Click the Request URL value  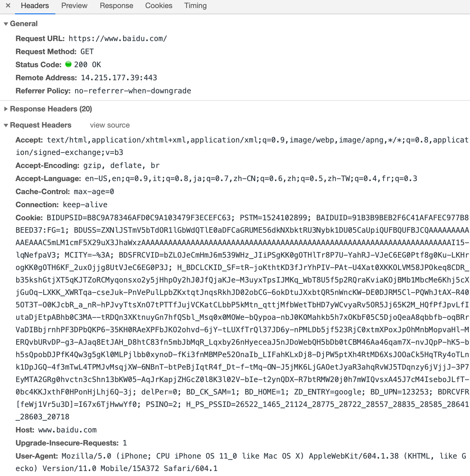pos(118,39)
